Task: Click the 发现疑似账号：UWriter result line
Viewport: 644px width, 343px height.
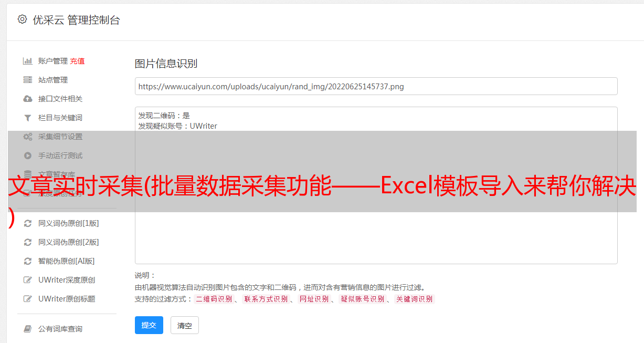Action: pos(178,126)
